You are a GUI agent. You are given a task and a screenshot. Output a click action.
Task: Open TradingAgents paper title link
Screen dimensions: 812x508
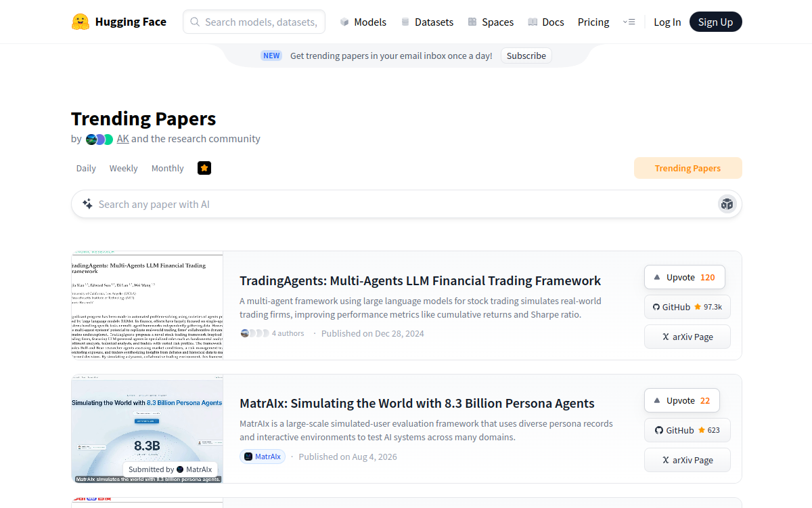pyautogui.click(x=420, y=280)
